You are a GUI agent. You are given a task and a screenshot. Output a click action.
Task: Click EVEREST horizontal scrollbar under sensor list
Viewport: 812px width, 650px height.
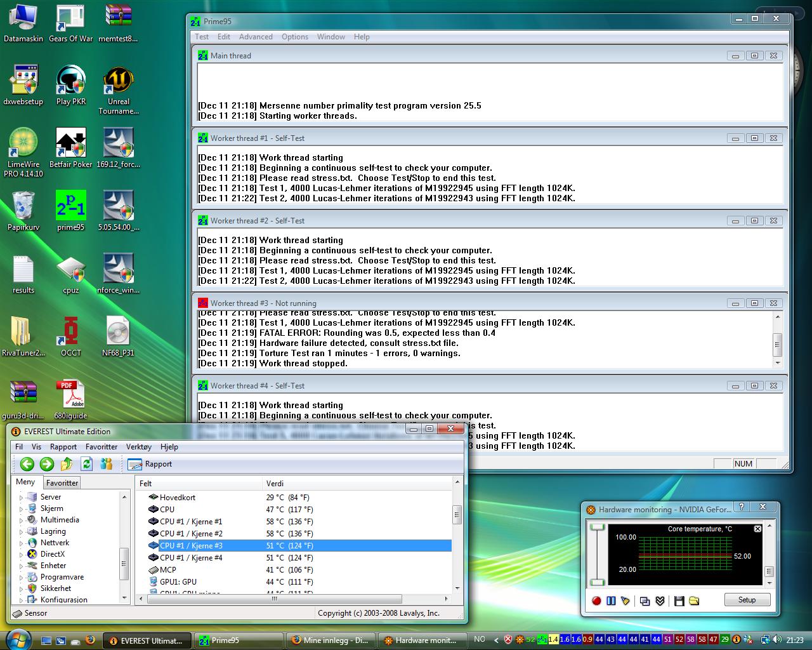click(x=274, y=599)
